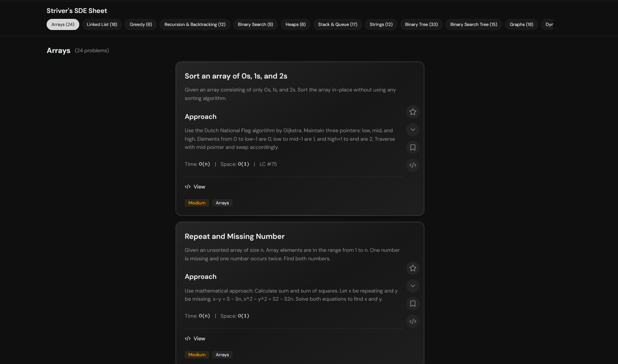Open Recursion & Backtracking (12) tab
Screen dimensions: 618x364
pos(195,24)
